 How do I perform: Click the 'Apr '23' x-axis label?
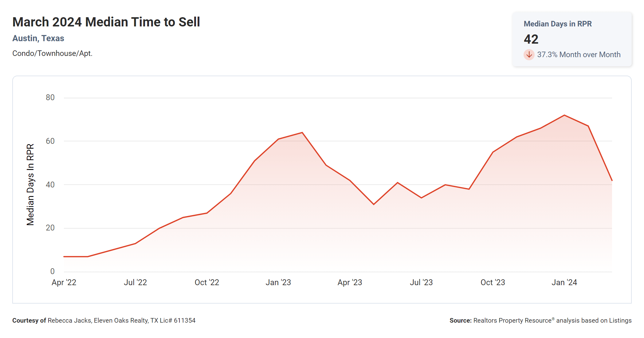click(350, 282)
